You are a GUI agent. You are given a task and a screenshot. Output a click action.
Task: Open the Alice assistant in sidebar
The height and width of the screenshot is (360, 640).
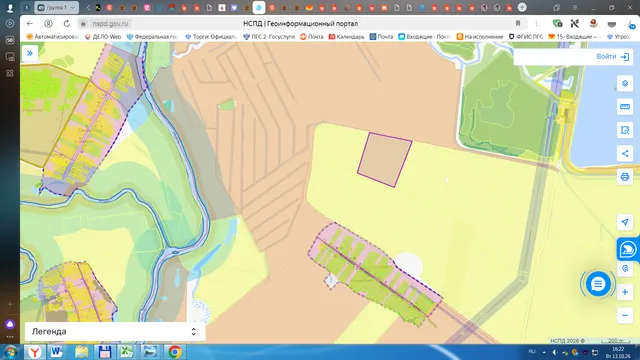(10, 324)
